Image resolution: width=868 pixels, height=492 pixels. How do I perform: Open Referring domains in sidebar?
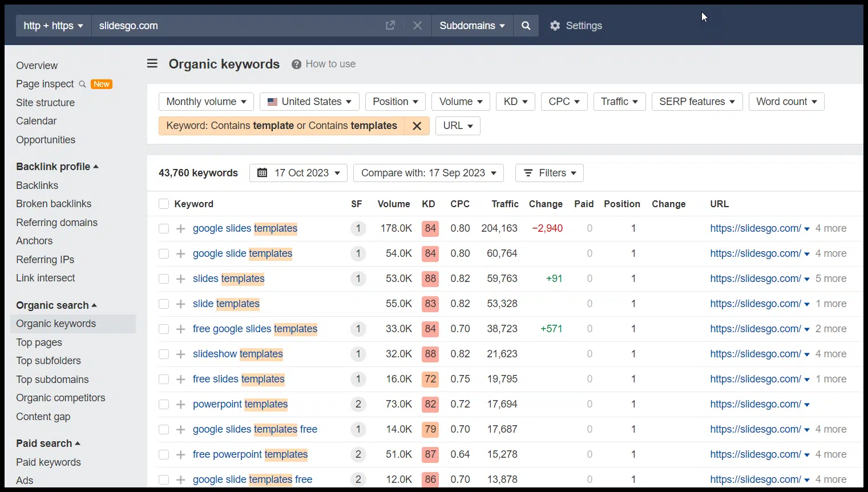(57, 223)
